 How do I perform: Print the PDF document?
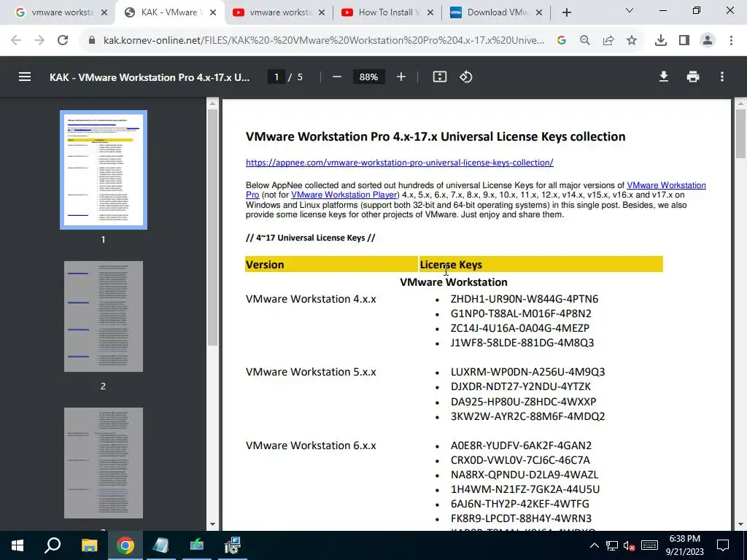[x=693, y=77]
